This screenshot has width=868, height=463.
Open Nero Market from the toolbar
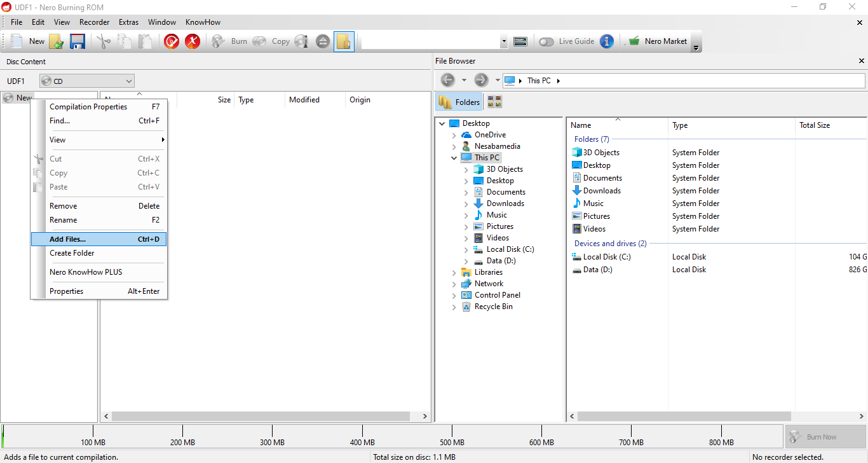coord(658,41)
